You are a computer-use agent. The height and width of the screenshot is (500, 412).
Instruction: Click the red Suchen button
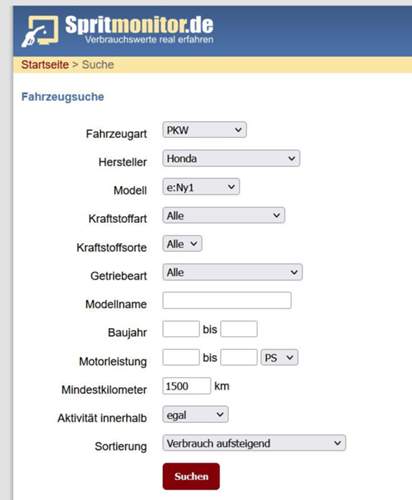click(191, 476)
